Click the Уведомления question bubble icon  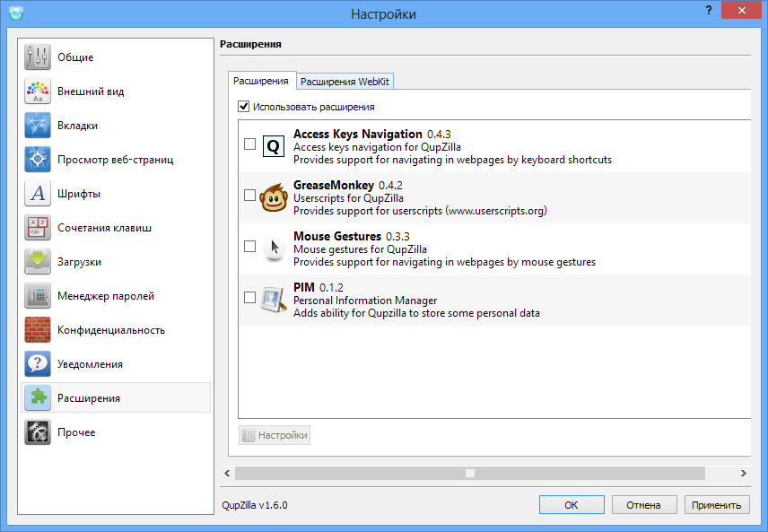pos(37,364)
